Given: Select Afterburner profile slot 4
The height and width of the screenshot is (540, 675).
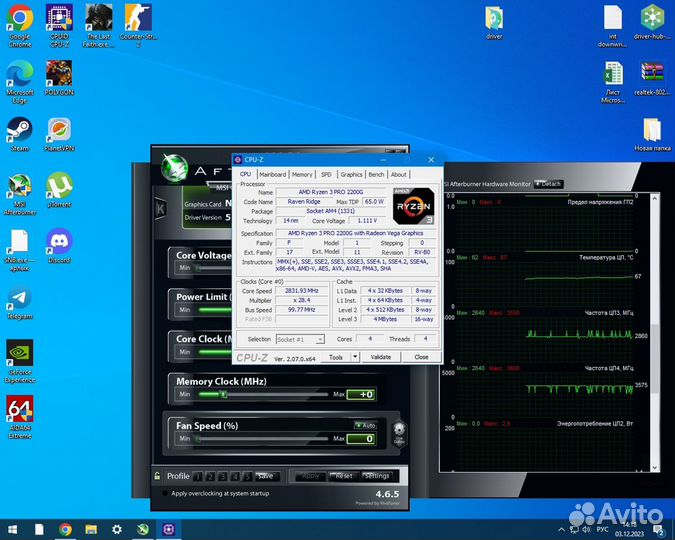Looking at the screenshot, I should [235, 476].
